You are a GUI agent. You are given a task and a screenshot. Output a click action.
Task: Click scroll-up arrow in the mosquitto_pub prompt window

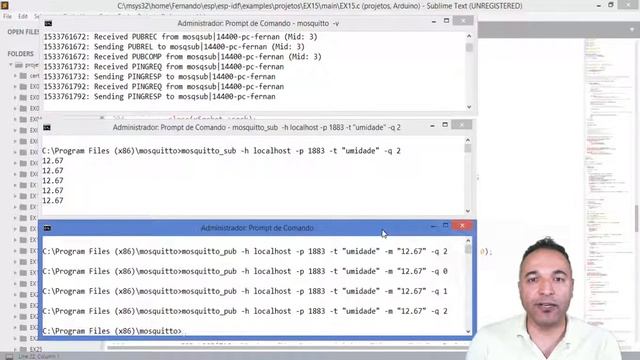468,240
